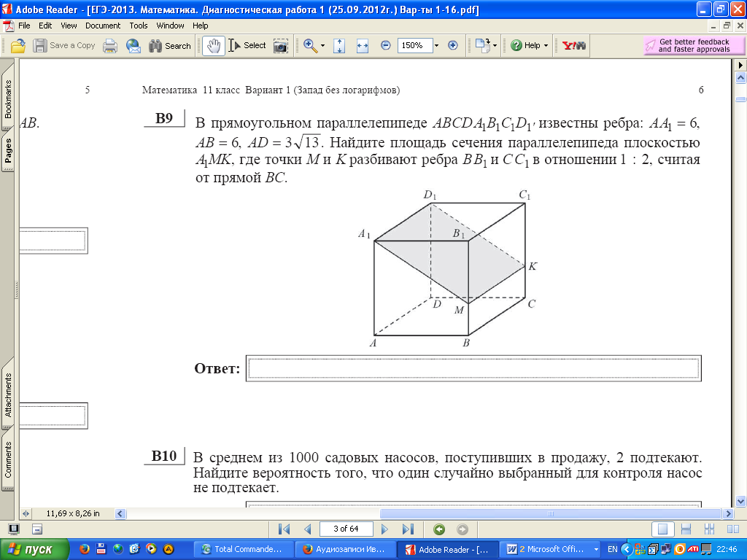The height and width of the screenshot is (560, 747).
Task: Choose the Zoom In magnifier tool
Action: pyautogui.click(x=310, y=46)
